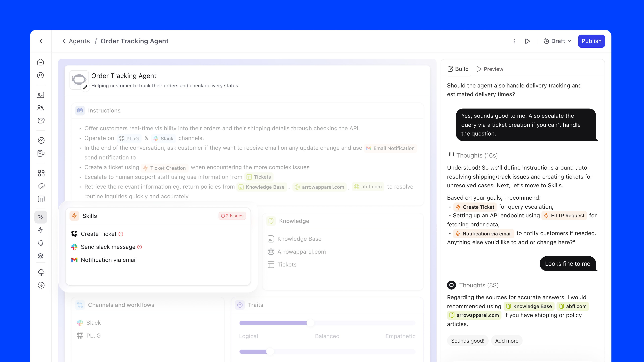This screenshot has height=362, width=644.
Task: Click the new message plus sidebar icon
Action: click(41, 121)
